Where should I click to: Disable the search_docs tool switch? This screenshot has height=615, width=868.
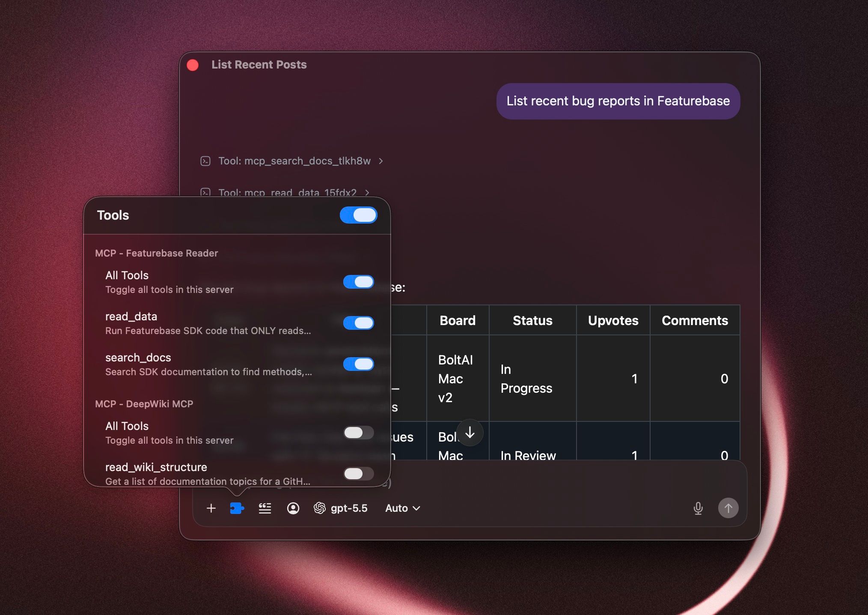(359, 364)
